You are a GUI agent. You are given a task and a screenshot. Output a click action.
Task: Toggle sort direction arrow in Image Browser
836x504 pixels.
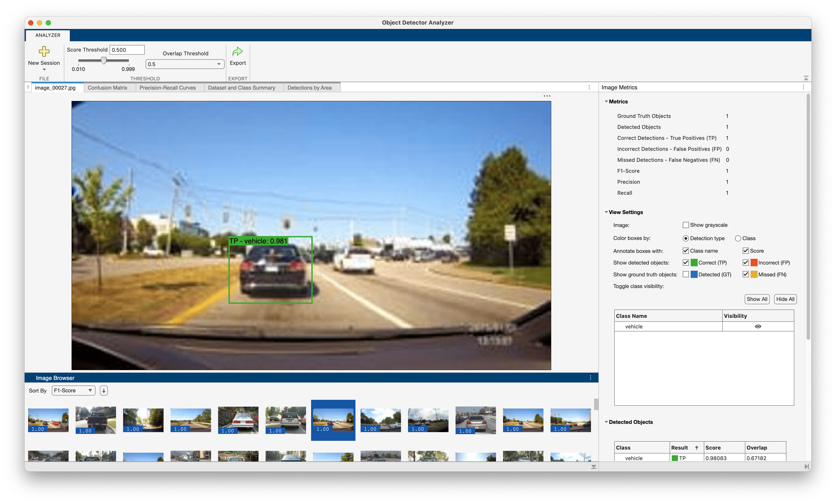pos(104,391)
